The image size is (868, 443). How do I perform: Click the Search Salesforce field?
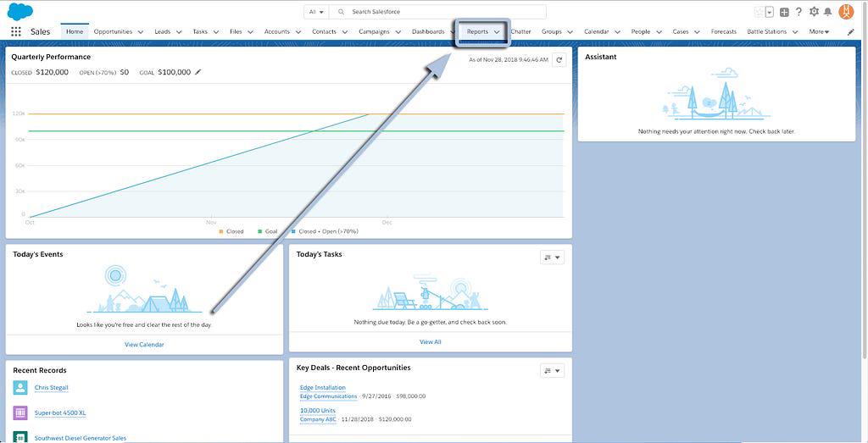tap(441, 12)
